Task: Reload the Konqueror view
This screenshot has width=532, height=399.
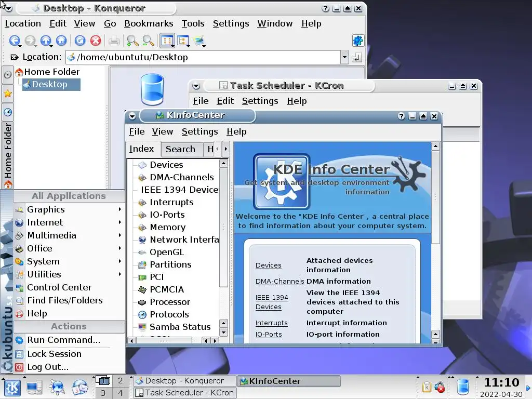Action: pyautogui.click(x=80, y=41)
